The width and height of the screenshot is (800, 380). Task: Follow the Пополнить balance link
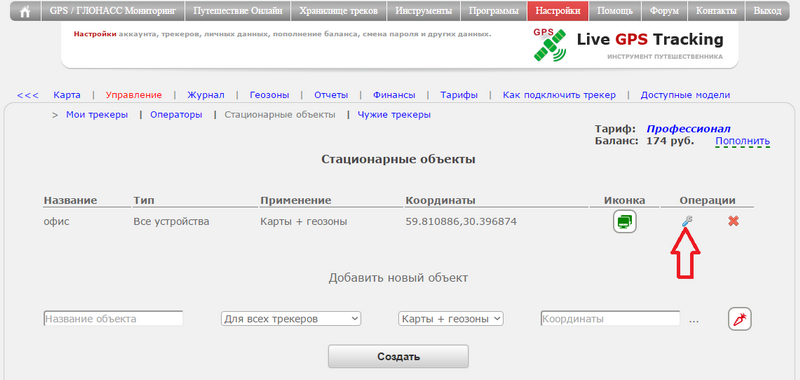click(x=742, y=141)
